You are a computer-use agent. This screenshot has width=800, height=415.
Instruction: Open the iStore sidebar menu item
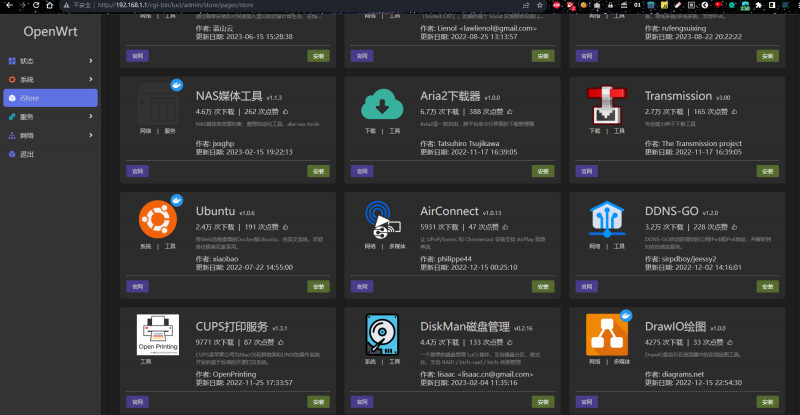click(50, 98)
